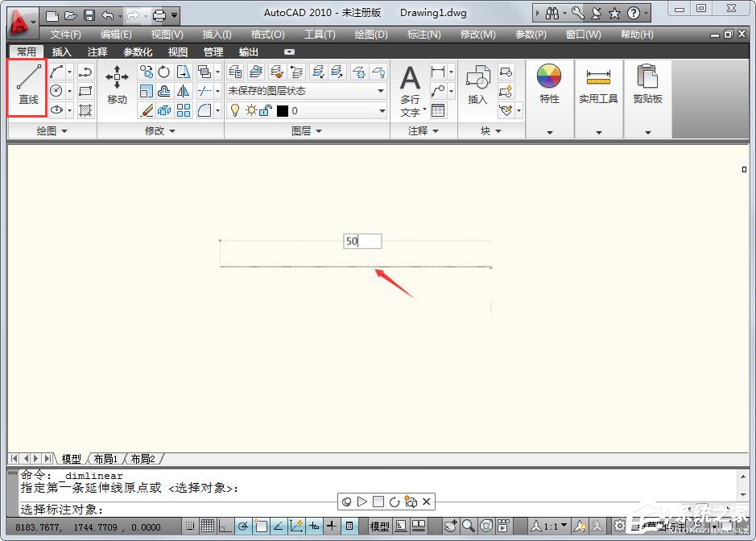Select the Mirror tool in 修改 panel
Viewport: 756px width, 541px height.
tap(183, 91)
